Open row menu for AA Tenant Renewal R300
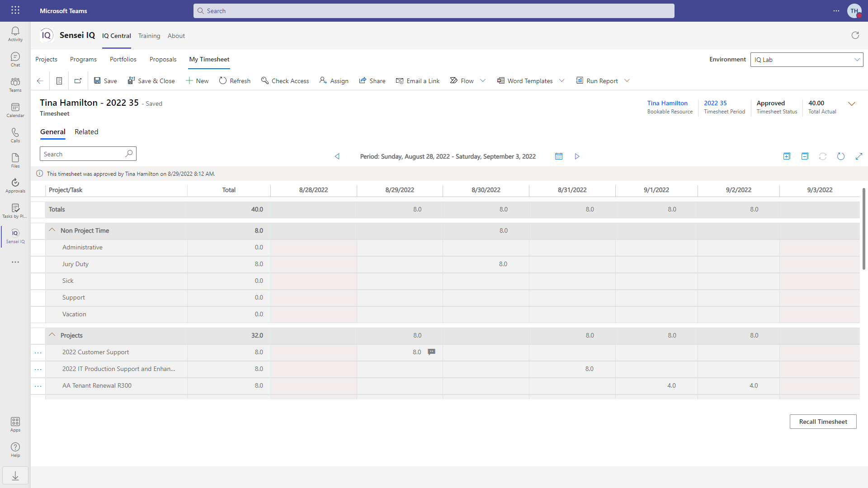Screen dimensions: 868x488 38,386
